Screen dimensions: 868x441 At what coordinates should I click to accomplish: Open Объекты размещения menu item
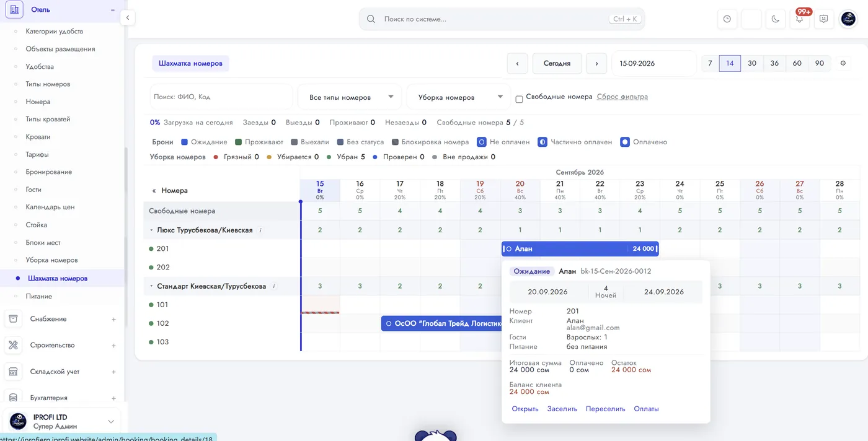(x=60, y=49)
